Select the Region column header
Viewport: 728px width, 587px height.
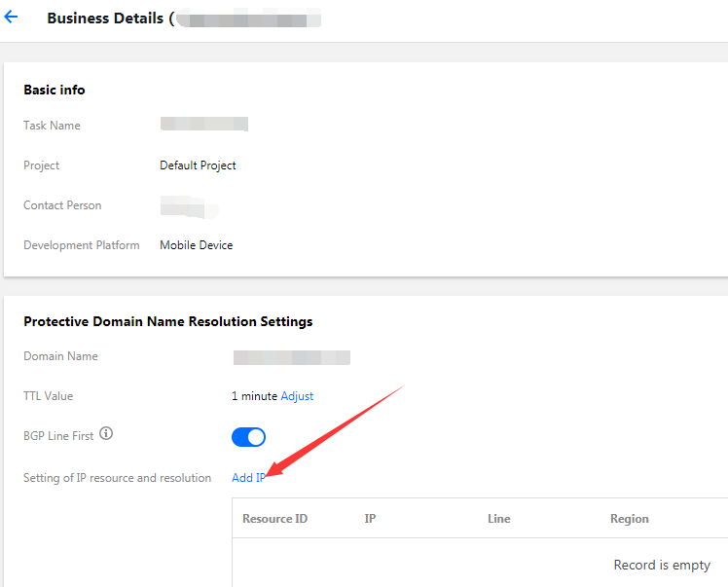pos(629,519)
